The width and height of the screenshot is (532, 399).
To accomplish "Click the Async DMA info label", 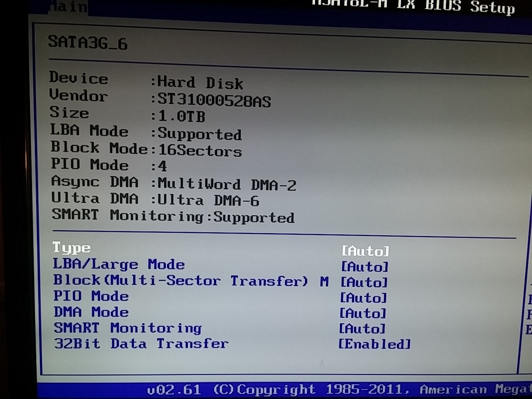I will click(x=95, y=182).
